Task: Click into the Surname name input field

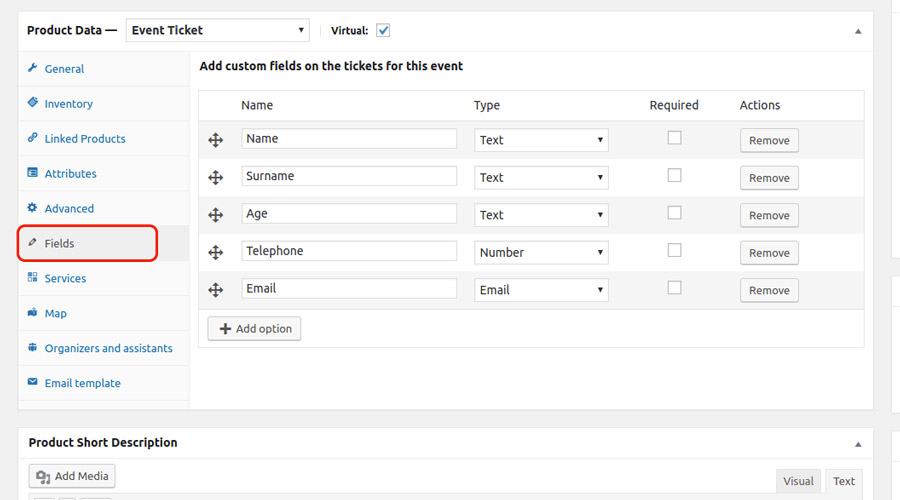Action: 349,176
